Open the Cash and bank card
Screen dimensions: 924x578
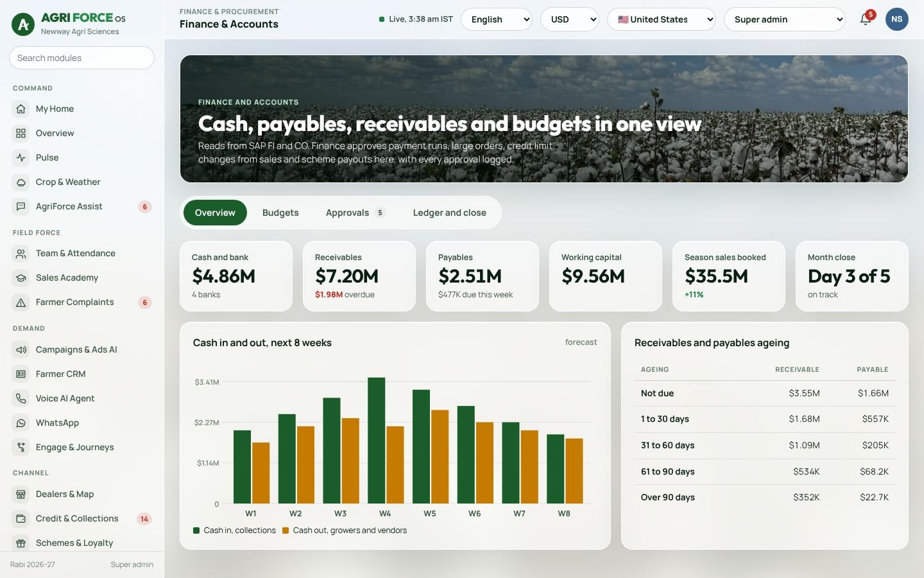236,276
